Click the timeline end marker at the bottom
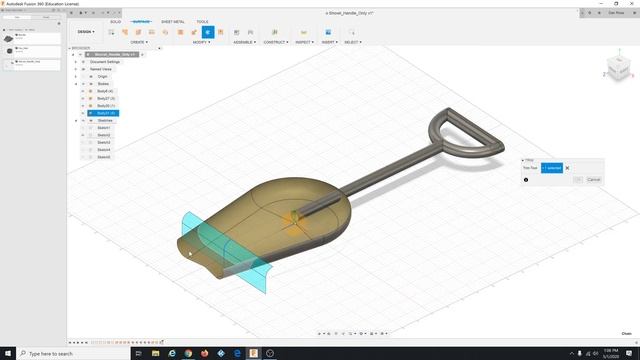640x360 pixels. (162, 342)
